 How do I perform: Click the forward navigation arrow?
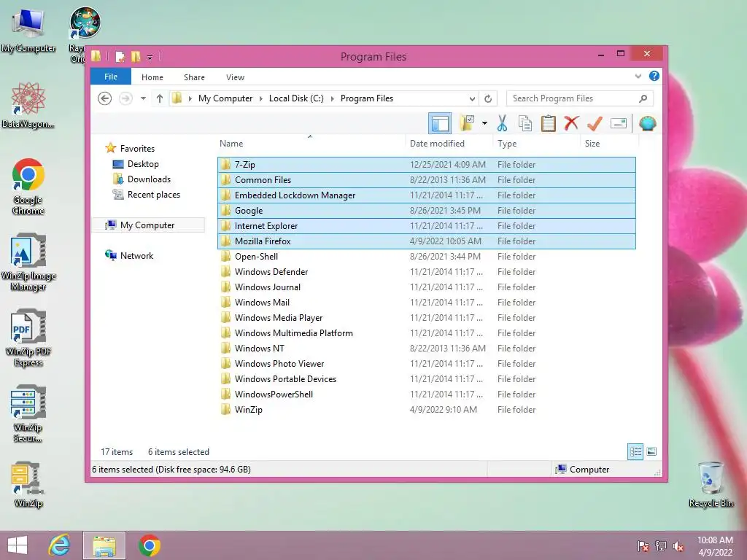coord(125,98)
